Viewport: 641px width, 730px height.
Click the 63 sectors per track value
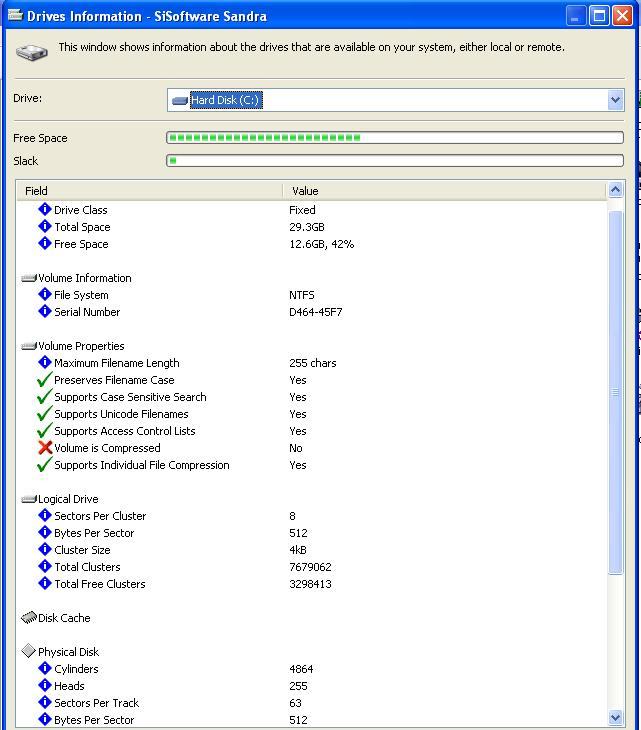coord(295,703)
